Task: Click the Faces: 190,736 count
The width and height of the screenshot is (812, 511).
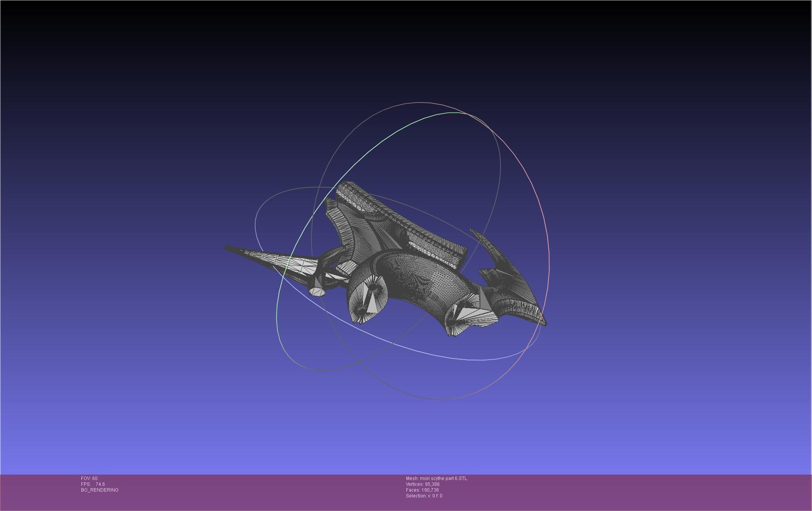Action: click(x=422, y=490)
